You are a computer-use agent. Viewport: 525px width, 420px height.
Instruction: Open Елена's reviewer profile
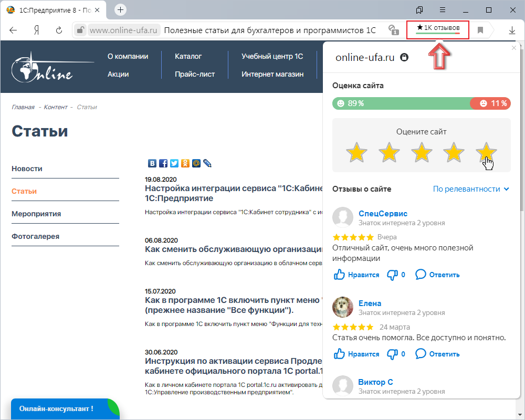(x=370, y=303)
